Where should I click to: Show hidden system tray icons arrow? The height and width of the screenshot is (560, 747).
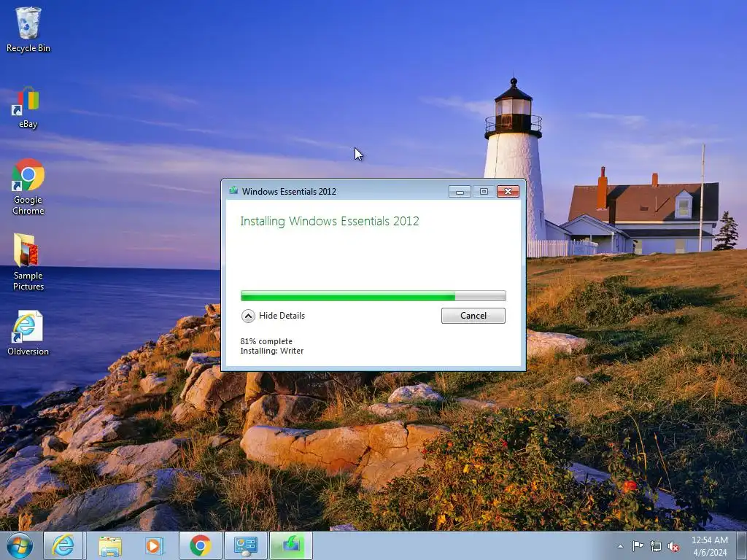pos(620,546)
